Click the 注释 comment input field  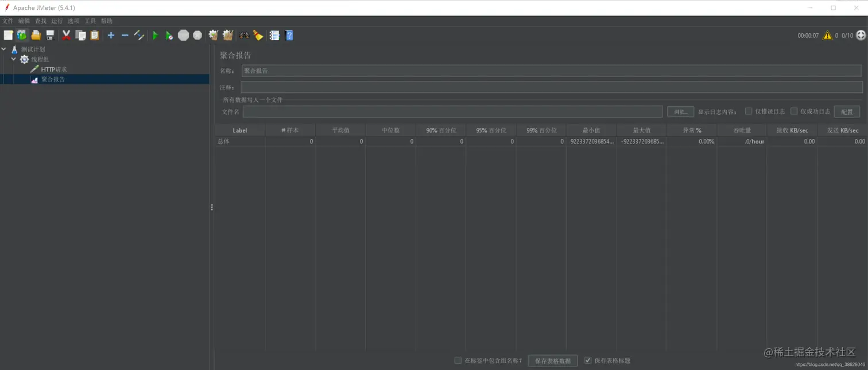552,87
